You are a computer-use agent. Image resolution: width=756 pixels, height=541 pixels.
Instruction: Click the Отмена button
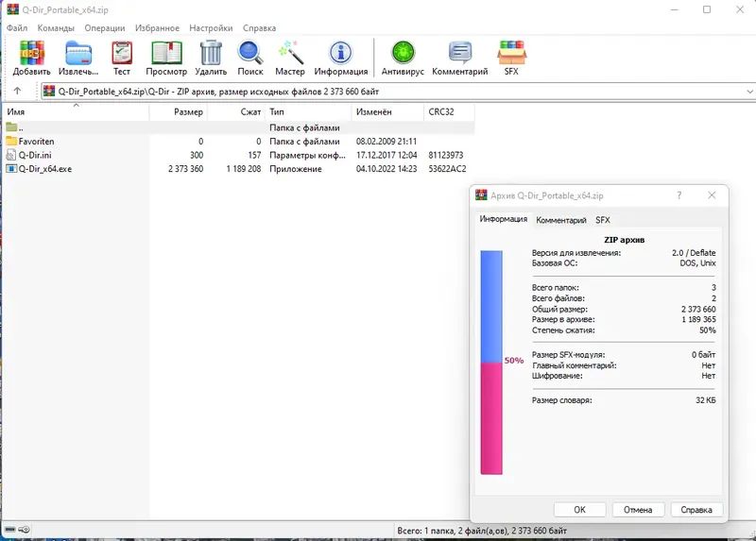coord(638,509)
